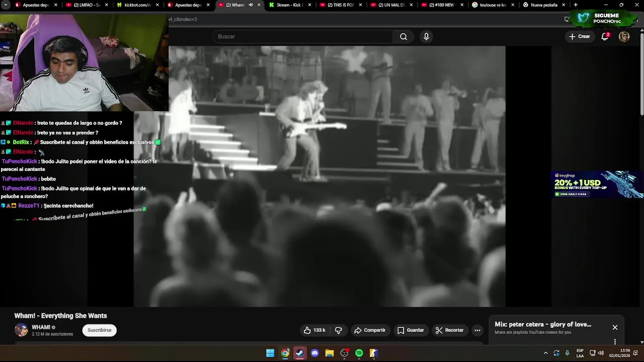
Task: Switch to the kickbot.com tab
Action: [x=137, y=5]
